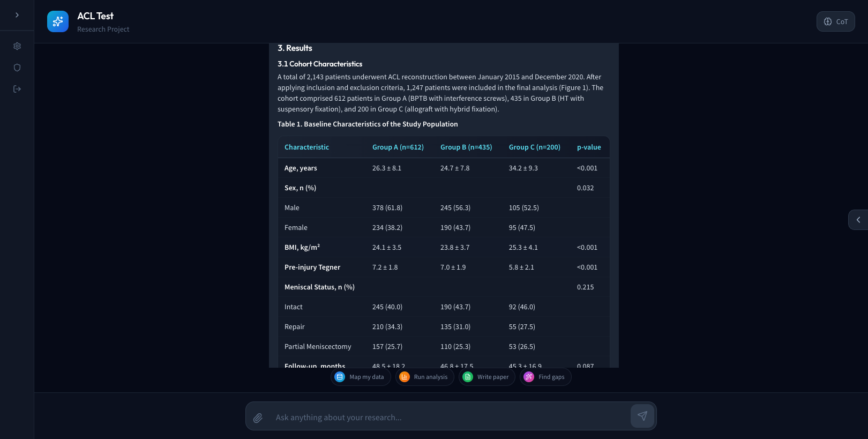Send the message with the paper plane button
The width and height of the screenshot is (868, 439).
(x=642, y=416)
